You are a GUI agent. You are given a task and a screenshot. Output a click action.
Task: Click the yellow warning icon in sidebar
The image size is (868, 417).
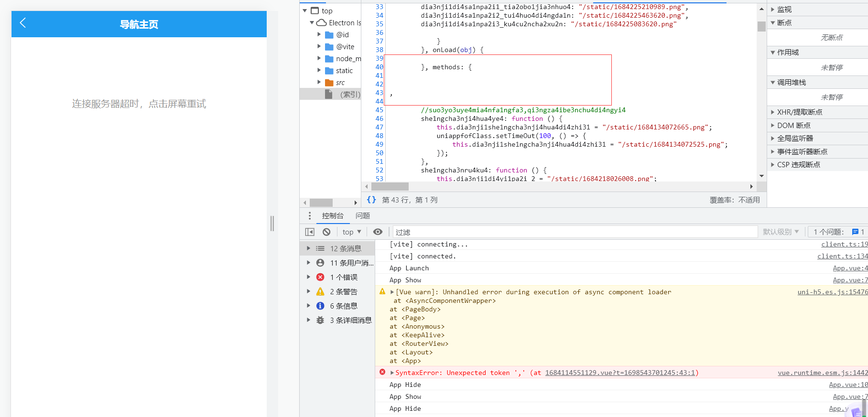point(320,291)
